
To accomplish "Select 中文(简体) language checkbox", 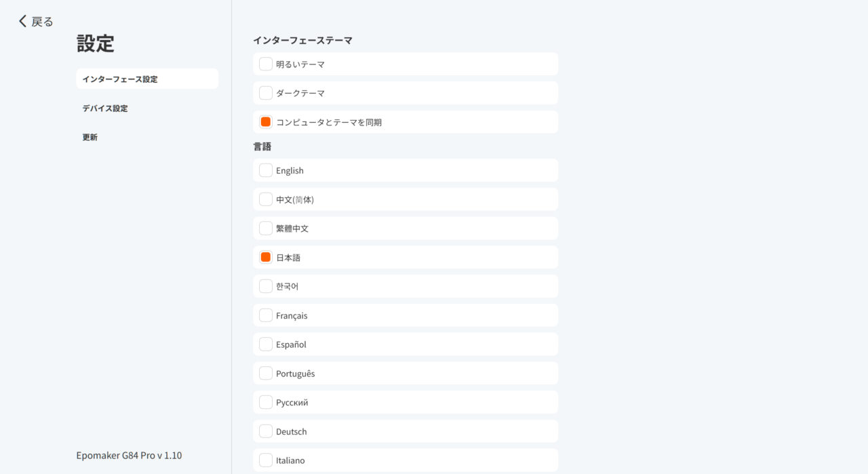I will [x=266, y=199].
